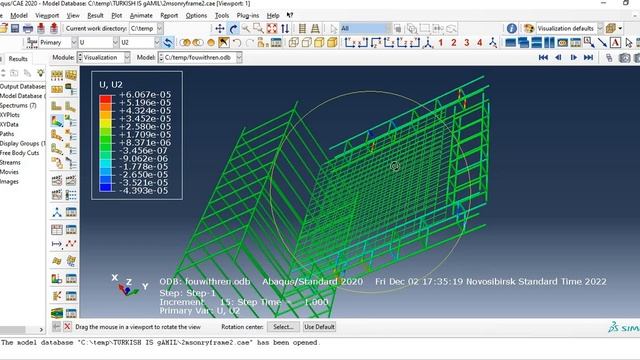Click the XY Data plot icon in toolbox
The width and height of the screenshot is (640, 360).
tap(71, 244)
